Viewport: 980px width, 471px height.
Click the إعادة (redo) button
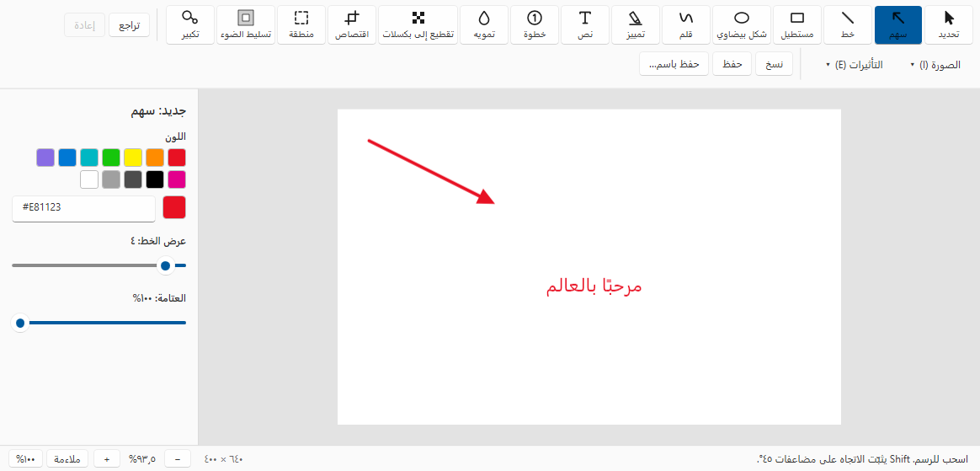point(85,25)
